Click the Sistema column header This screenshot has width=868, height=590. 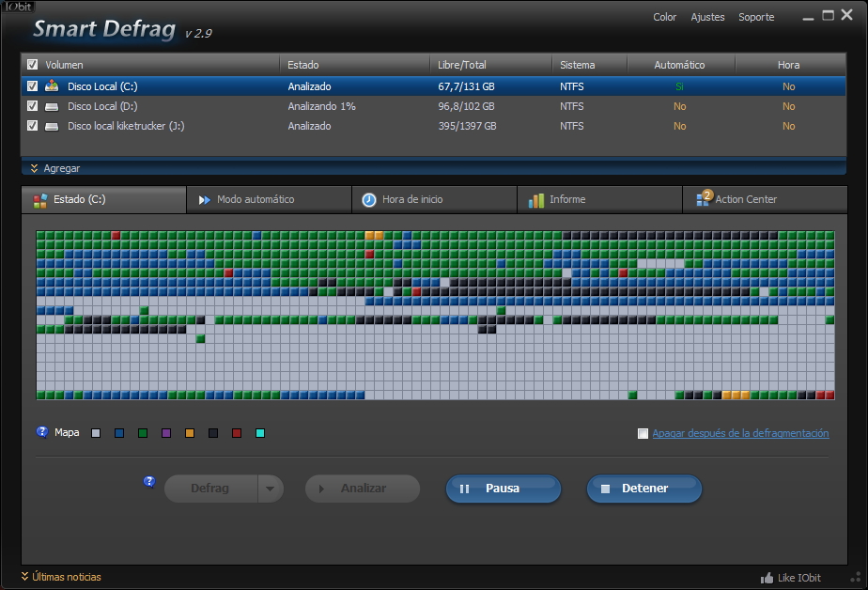(x=578, y=65)
